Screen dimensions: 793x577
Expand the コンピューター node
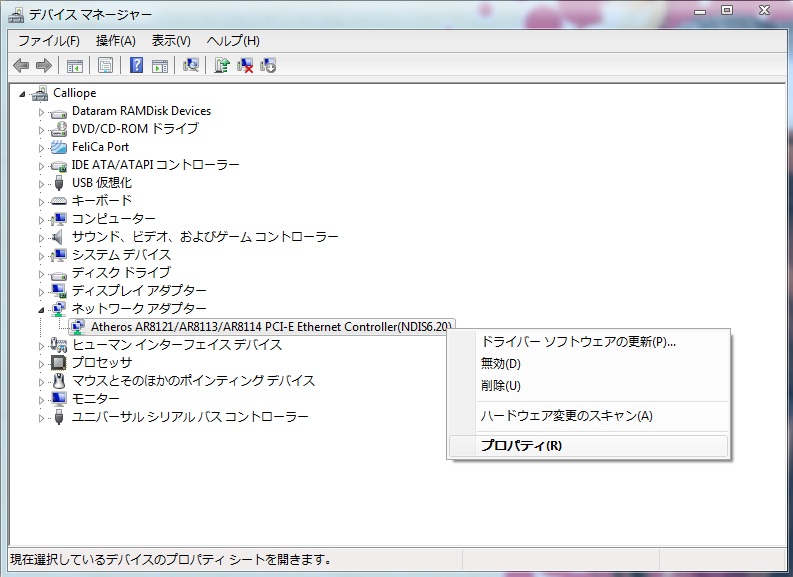click(x=41, y=220)
